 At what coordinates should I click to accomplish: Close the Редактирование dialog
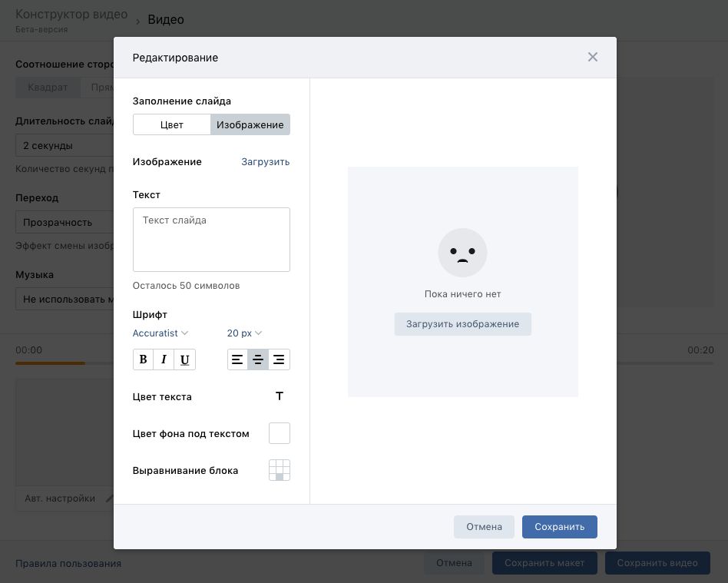click(592, 57)
